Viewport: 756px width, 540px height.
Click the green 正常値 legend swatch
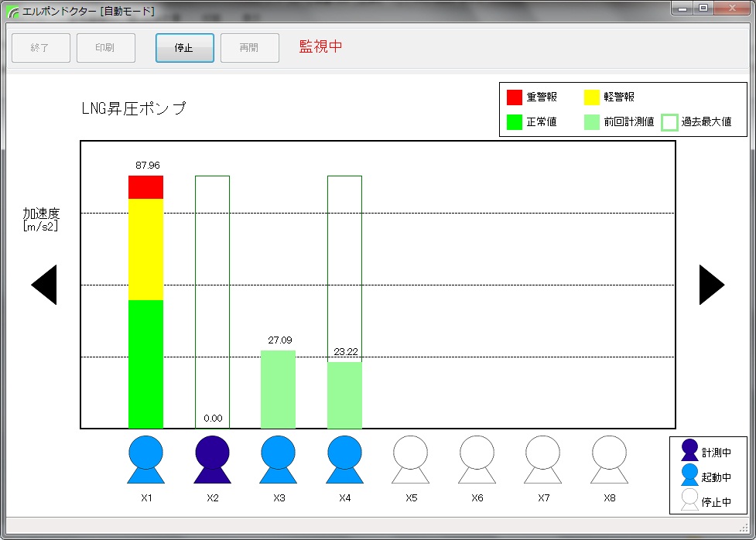[x=515, y=121]
